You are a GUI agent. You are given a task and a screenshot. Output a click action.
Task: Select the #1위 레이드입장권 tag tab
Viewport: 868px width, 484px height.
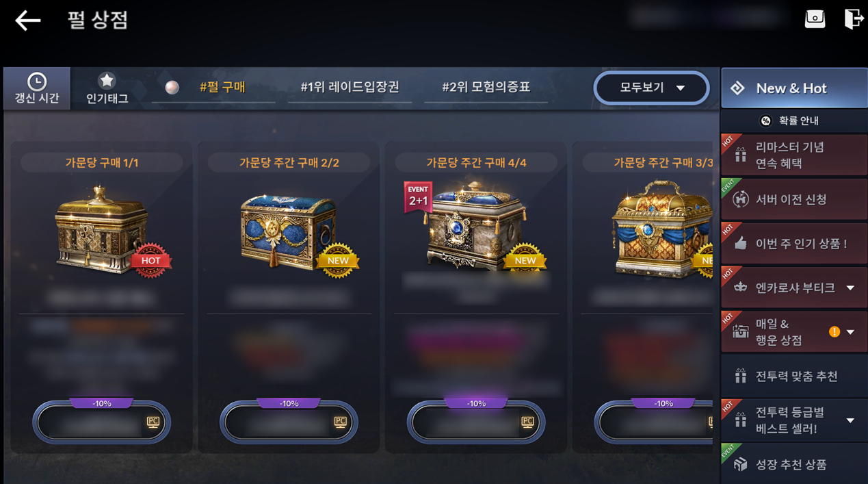coord(350,87)
